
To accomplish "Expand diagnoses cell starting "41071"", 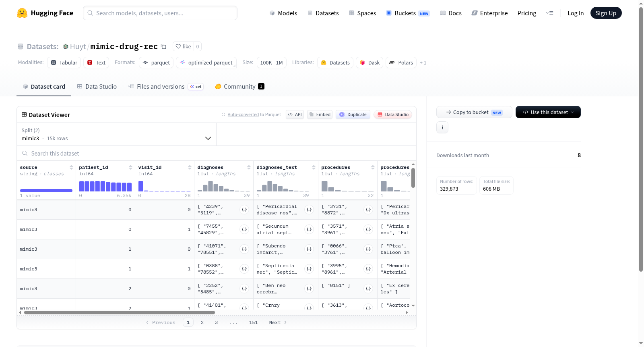I will (244, 249).
